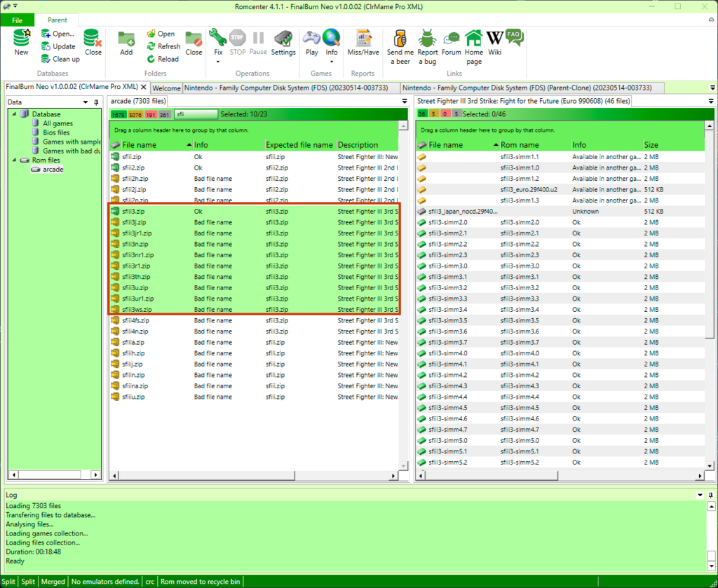Toggle the orange 5 roms filter
The height and width of the screenshot is (588, 718).
(x=433, y=114)
